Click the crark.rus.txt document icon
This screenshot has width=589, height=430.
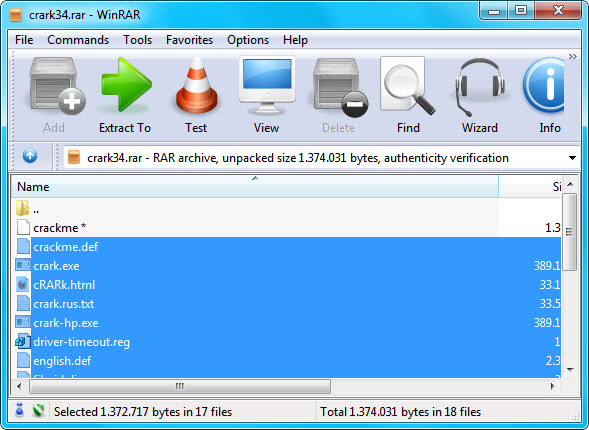(x=23, y=303)
